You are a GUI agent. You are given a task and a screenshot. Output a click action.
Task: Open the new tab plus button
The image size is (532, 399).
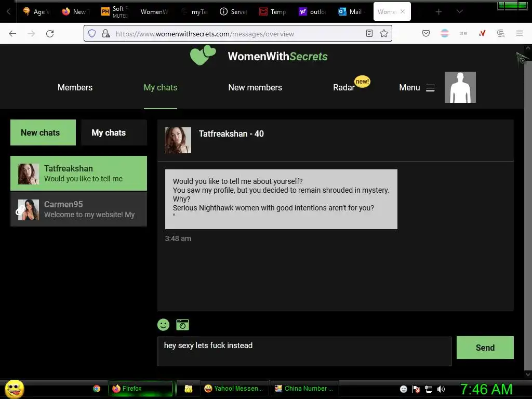pos(438,12)
